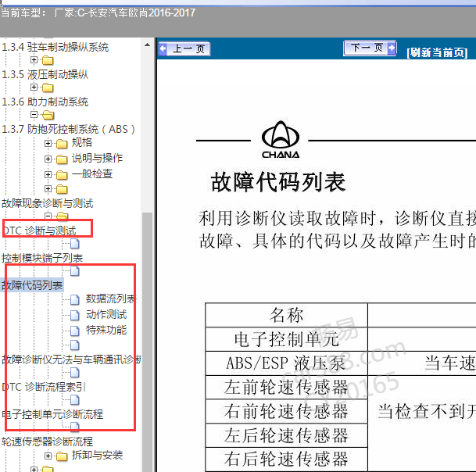The height and width of the screenshot is (472, 476).
Task: Click the page icon just above 控制模块端子列表
Action: (75, 244)
